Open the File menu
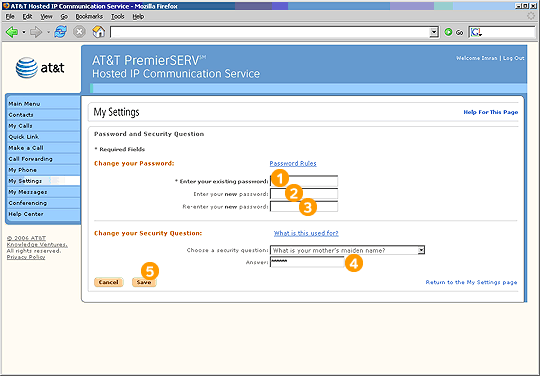This screenshot has height=376, width=540. pyautogui.click(x=10, y=17)
